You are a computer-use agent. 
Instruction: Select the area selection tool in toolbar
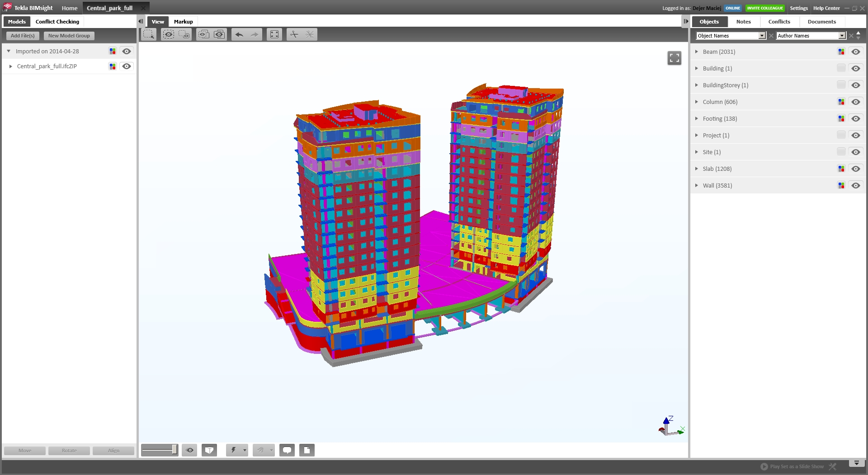149,34
